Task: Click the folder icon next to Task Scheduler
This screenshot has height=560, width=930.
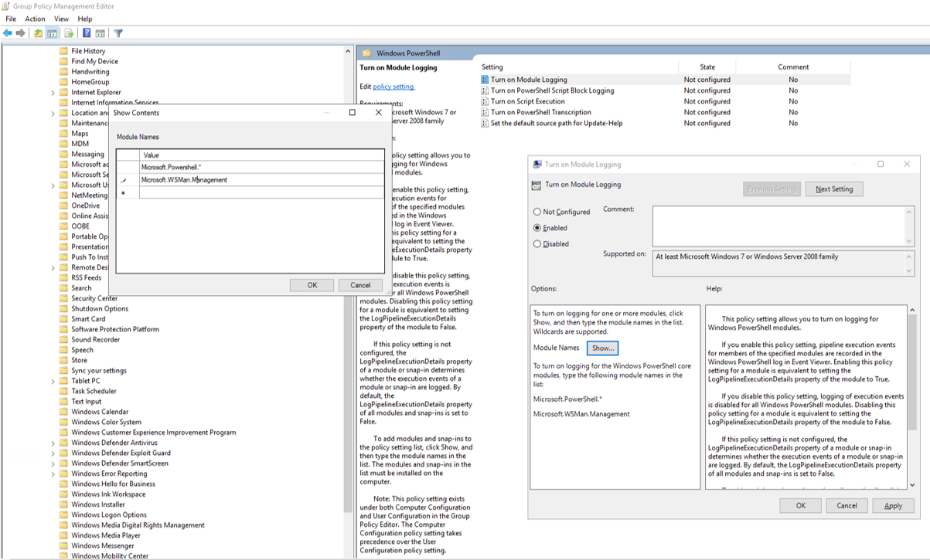Action: pyautogui.click(x=64, y=391)
